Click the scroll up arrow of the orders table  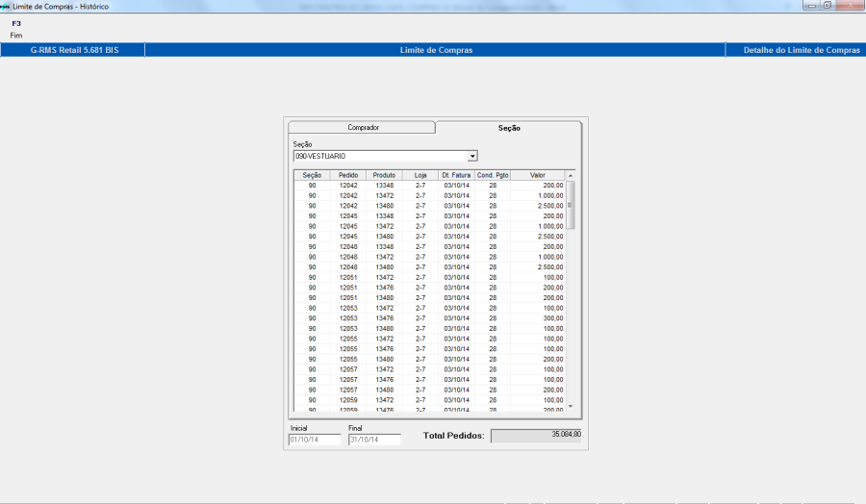pos(571,176)
